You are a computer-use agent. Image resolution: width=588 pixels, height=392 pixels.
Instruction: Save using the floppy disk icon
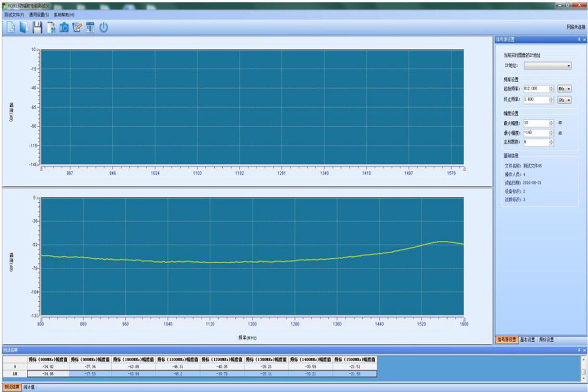37,28
